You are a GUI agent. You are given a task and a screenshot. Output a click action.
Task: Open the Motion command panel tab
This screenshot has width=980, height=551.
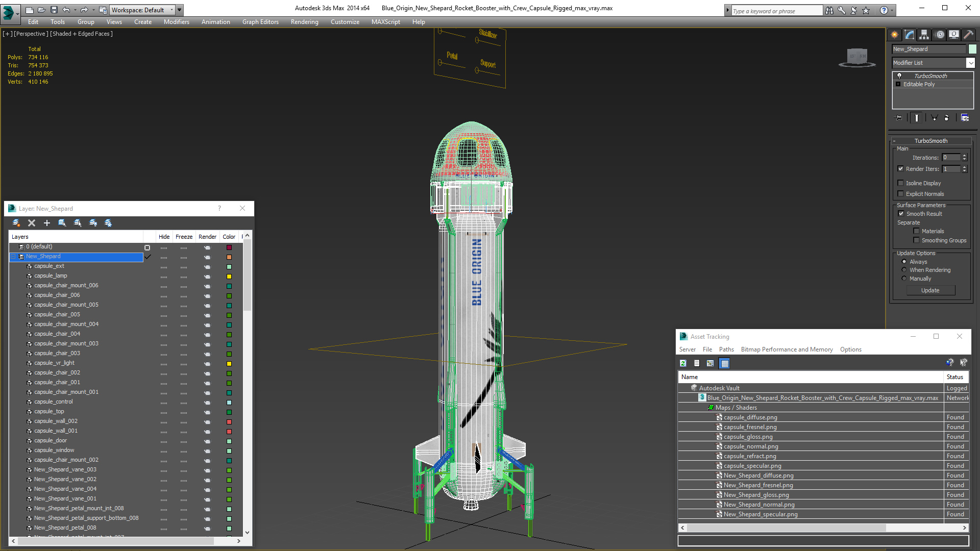point(940,35)
